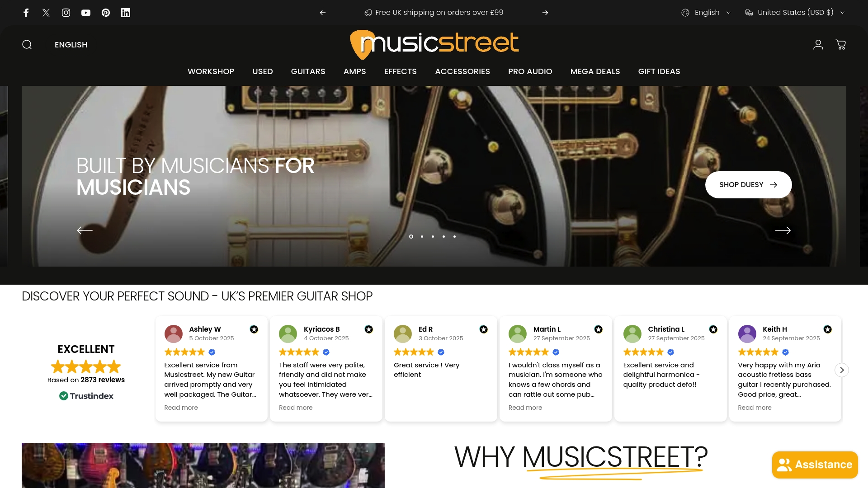Click the SHOP DUESY button
Image resolution: width=868 pixels, height=488 pixels.
(x=748, y=185)
